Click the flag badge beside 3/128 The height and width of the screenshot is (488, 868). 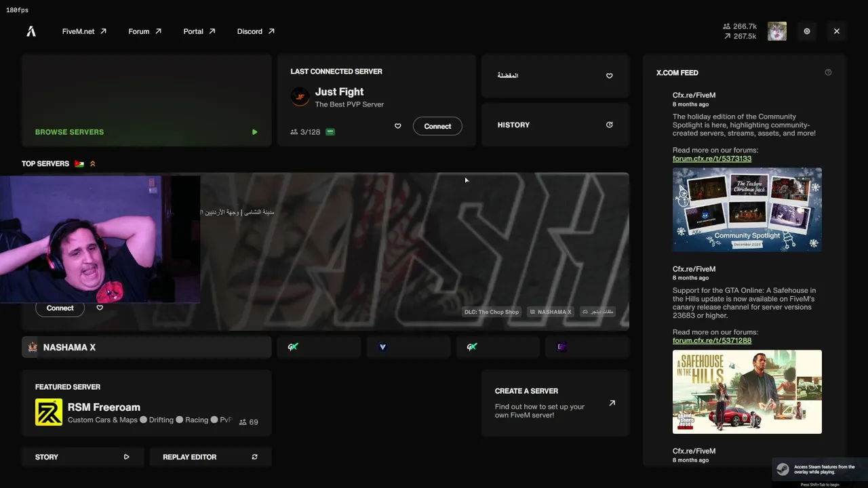(x=330, y=132)
